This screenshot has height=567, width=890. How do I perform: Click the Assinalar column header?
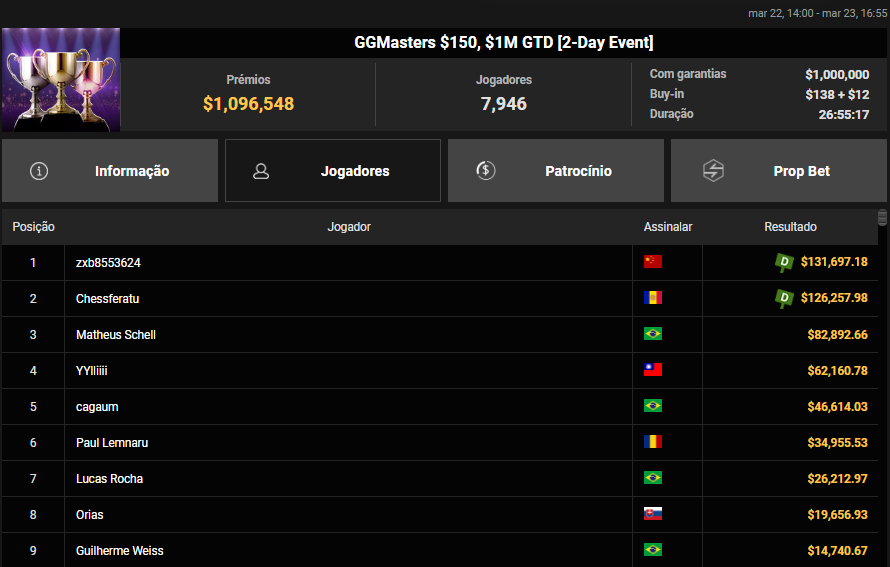(x=668, y=227)
